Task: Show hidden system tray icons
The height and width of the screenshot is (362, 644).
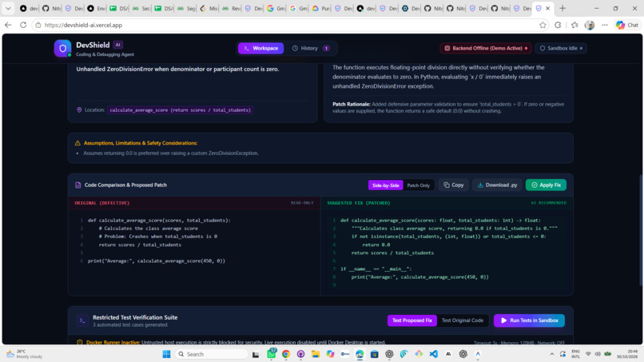Action: pyautogui.click(x=551, y=354)
